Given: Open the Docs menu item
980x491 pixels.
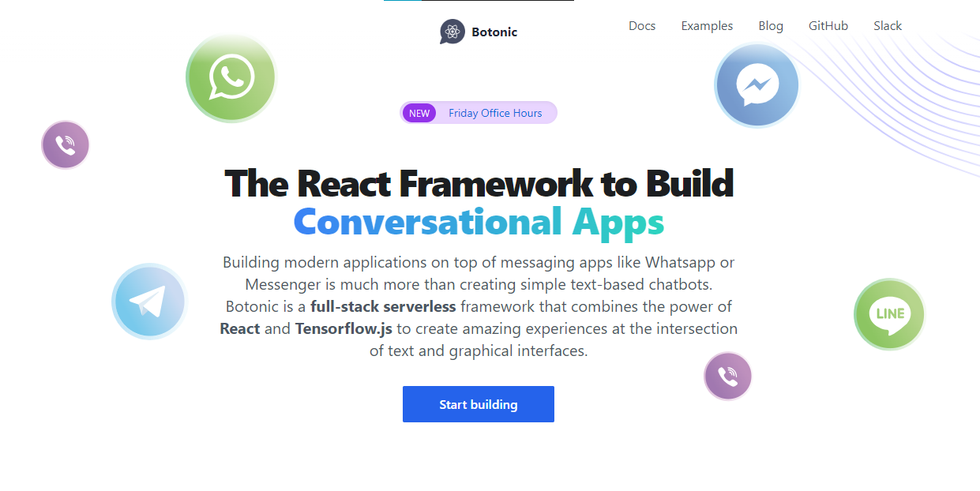Looking at the screenshot, I should pos(642,26).
